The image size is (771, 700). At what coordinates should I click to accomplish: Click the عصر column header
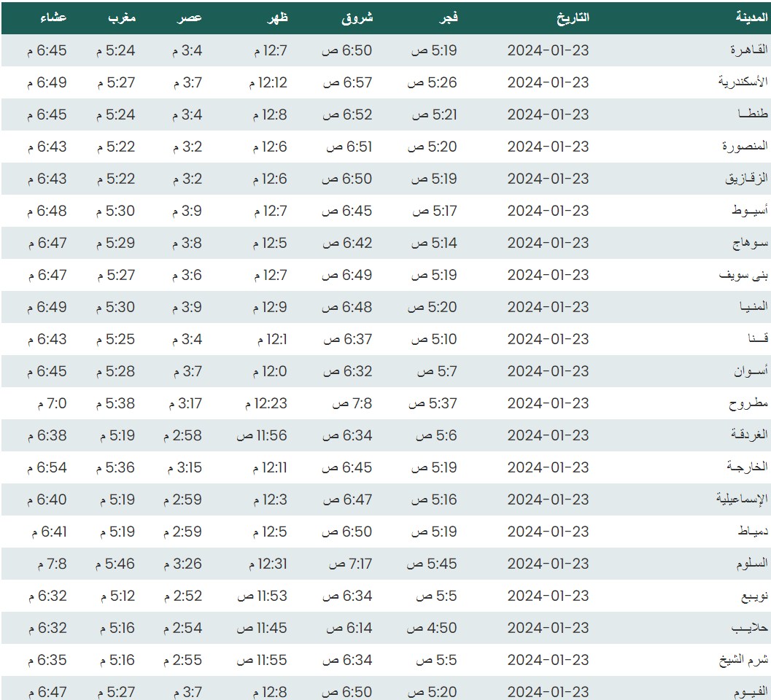pyautogui.click(x=190, y=18)
